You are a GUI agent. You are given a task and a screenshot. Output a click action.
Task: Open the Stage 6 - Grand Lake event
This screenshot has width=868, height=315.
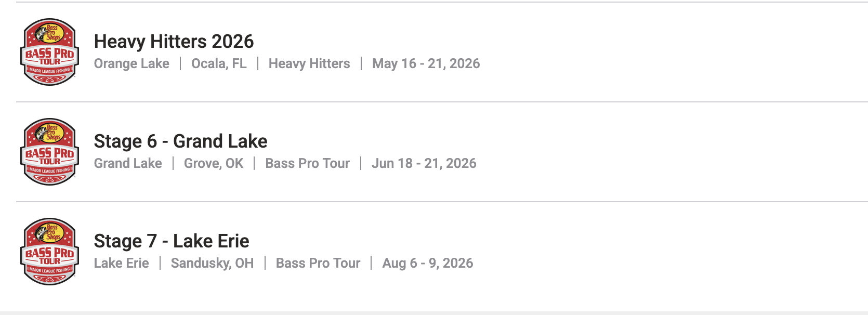point(180,141)
